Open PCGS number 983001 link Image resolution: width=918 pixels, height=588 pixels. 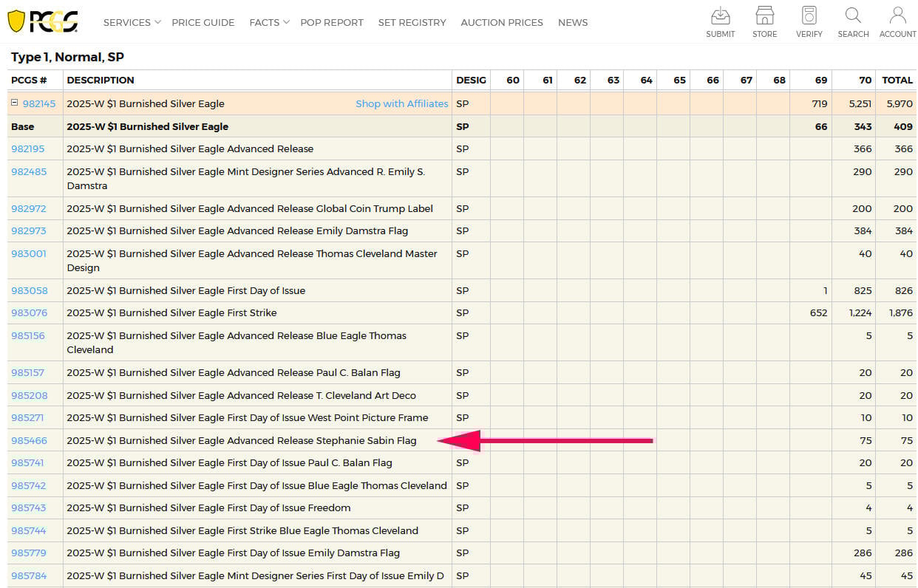pos(29,253)
